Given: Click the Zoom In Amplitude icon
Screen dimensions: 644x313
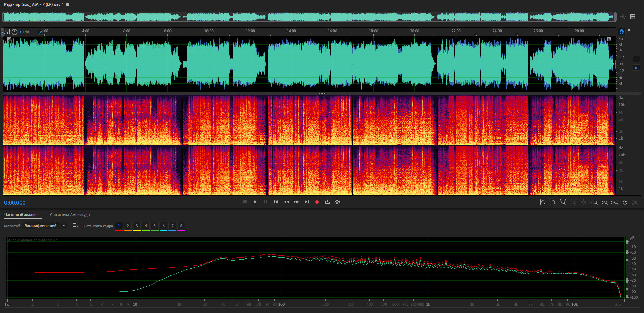Looking at the screenshot, I should [x=542, y=202].
